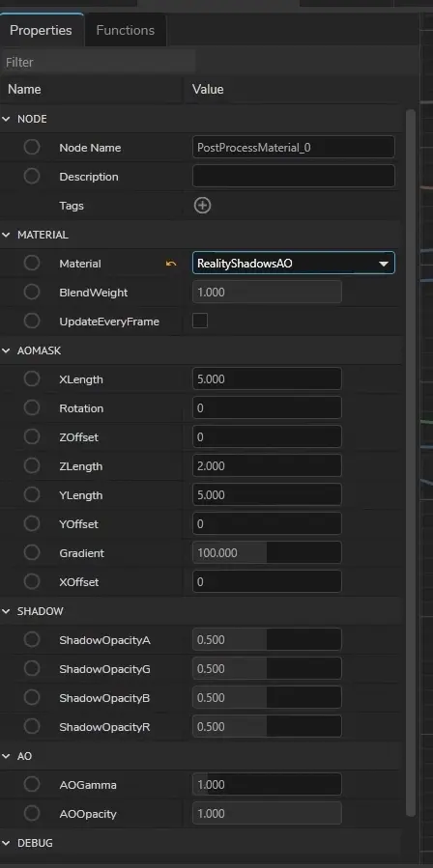This screenshot has width=433, height=868.
Task: Click the circle pin beside XLength
Action: click(32, 379)
